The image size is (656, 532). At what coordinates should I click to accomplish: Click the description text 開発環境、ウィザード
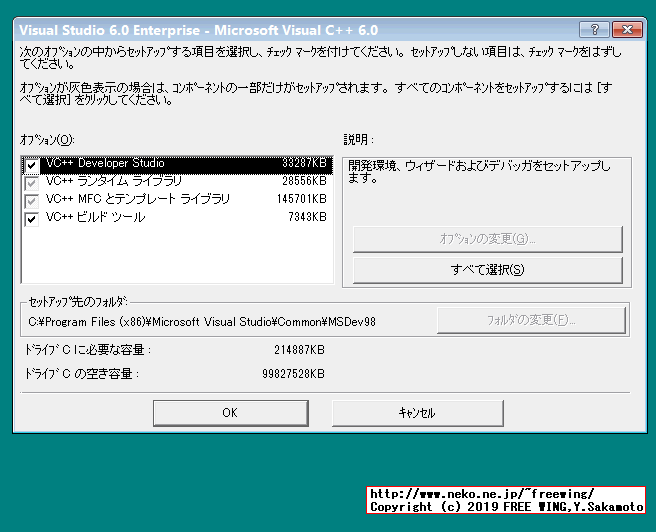[x=479, y=172]
